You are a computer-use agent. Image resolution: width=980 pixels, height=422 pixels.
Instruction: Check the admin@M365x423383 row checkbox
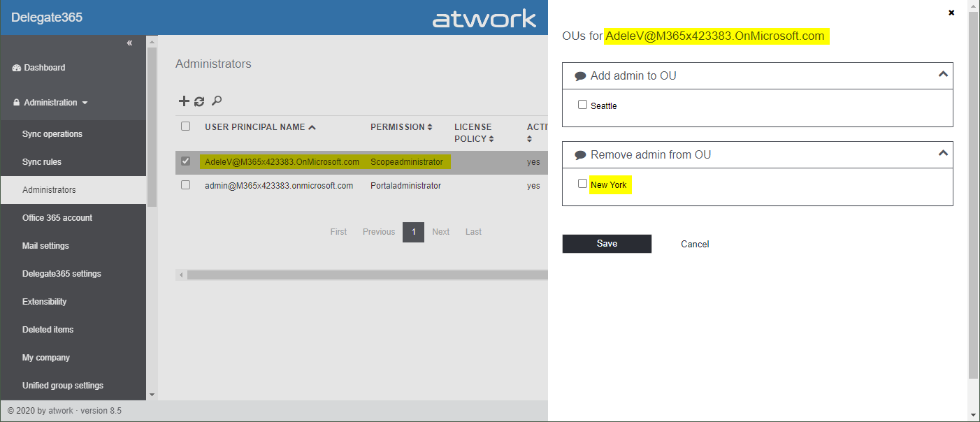(x=185, y=185)
